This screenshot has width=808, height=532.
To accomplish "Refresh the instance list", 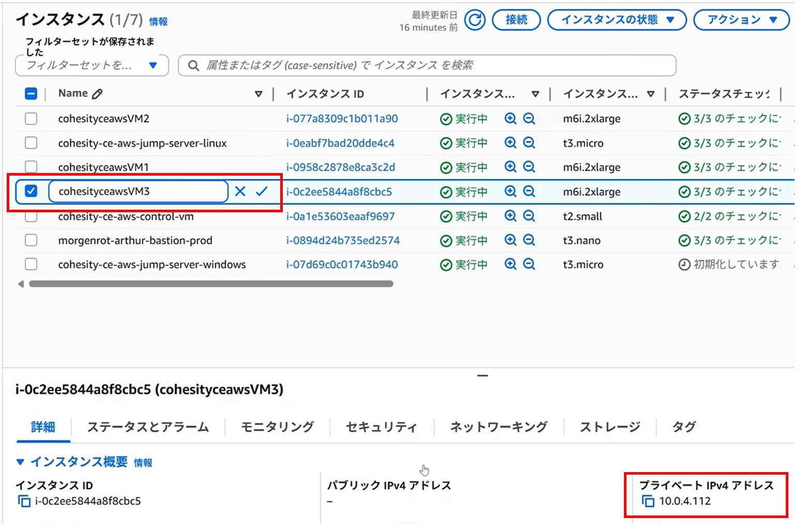I will 475,20.
